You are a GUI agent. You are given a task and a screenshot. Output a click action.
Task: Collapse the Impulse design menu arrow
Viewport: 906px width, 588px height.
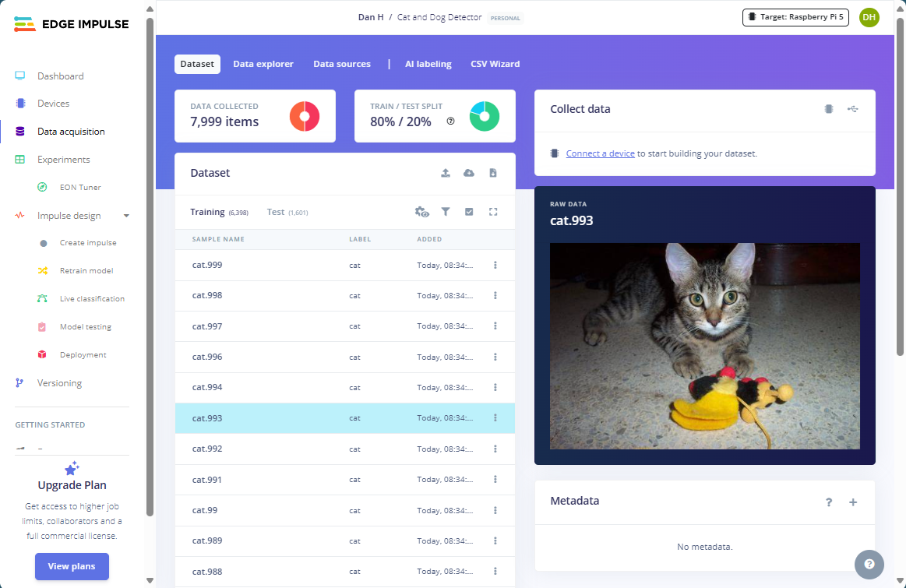(x=127, y=216)
